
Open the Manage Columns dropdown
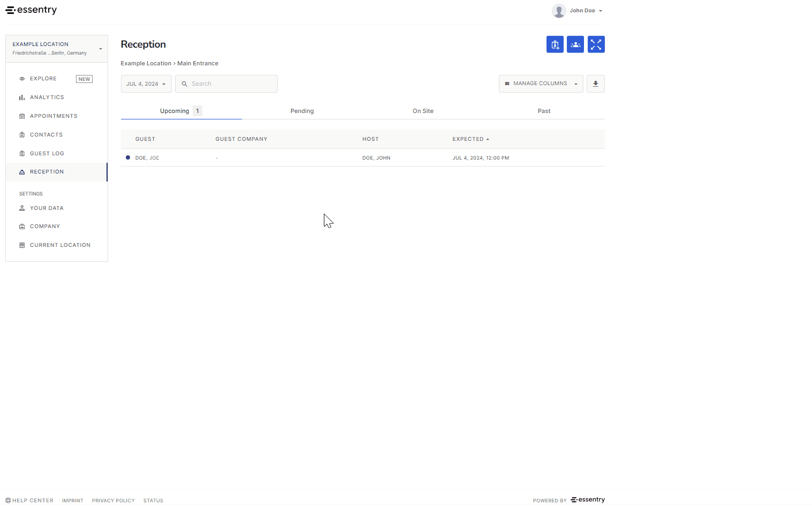click(x=541, y=84)
